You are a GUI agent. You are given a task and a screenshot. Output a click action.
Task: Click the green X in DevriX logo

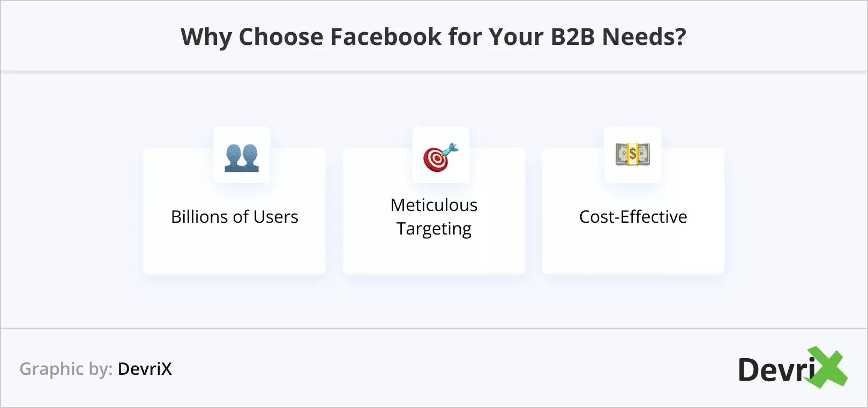pos(829,367)
